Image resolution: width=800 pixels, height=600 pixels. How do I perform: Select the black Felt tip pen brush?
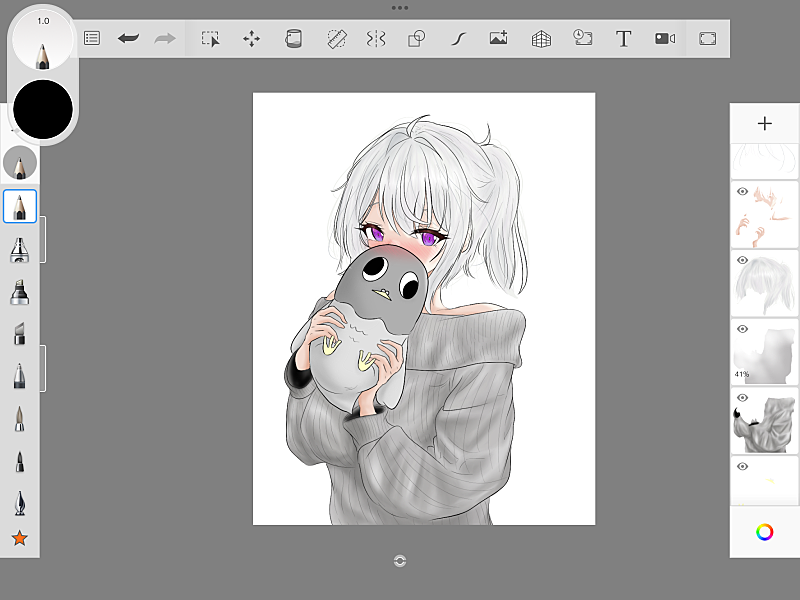19,462
